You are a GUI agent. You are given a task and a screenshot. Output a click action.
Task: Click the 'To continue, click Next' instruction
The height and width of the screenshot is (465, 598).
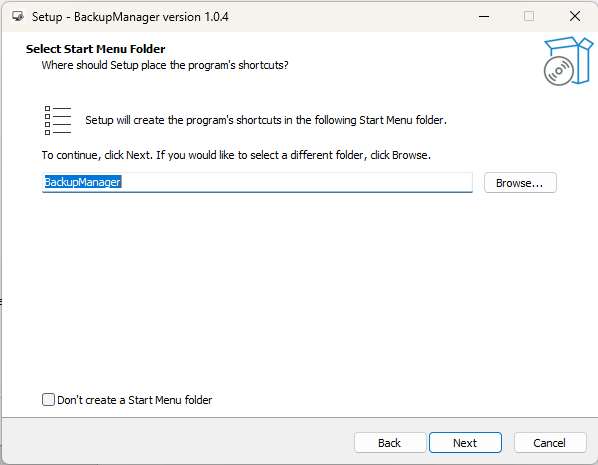(x=236, y=155)
